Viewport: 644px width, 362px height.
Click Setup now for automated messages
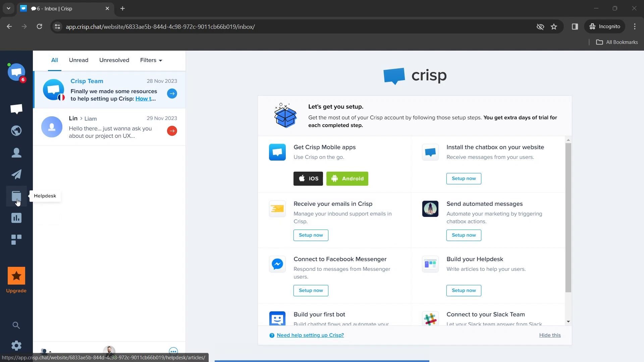pyautogui.click(x=464, y=235)
